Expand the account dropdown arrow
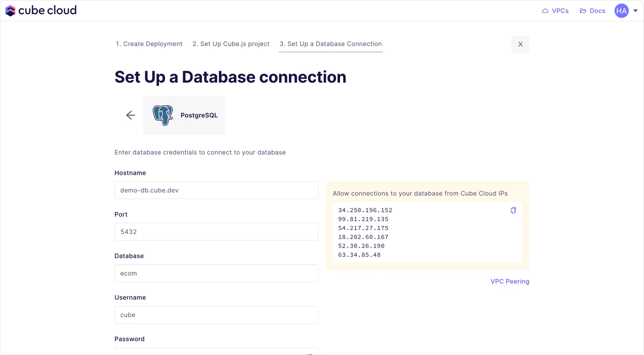 point(636,11)
